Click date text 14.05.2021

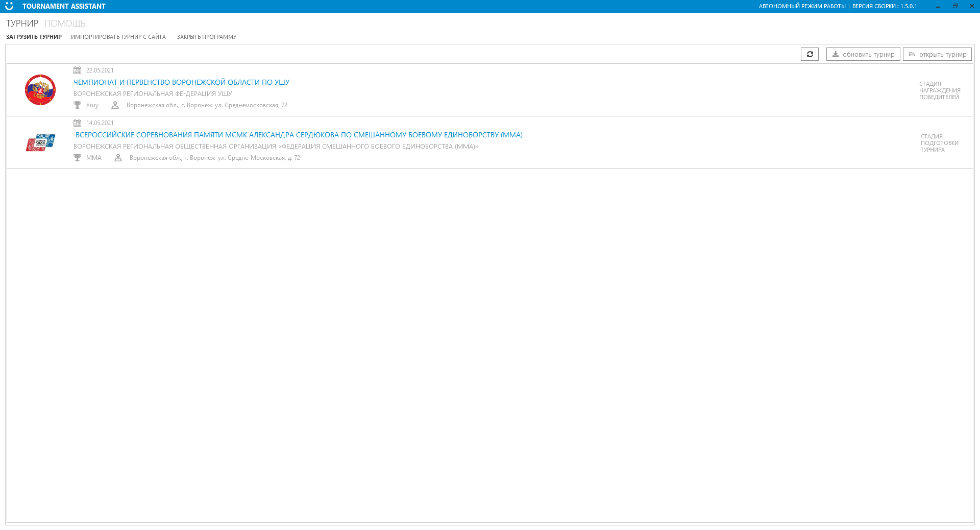point(100,123)
